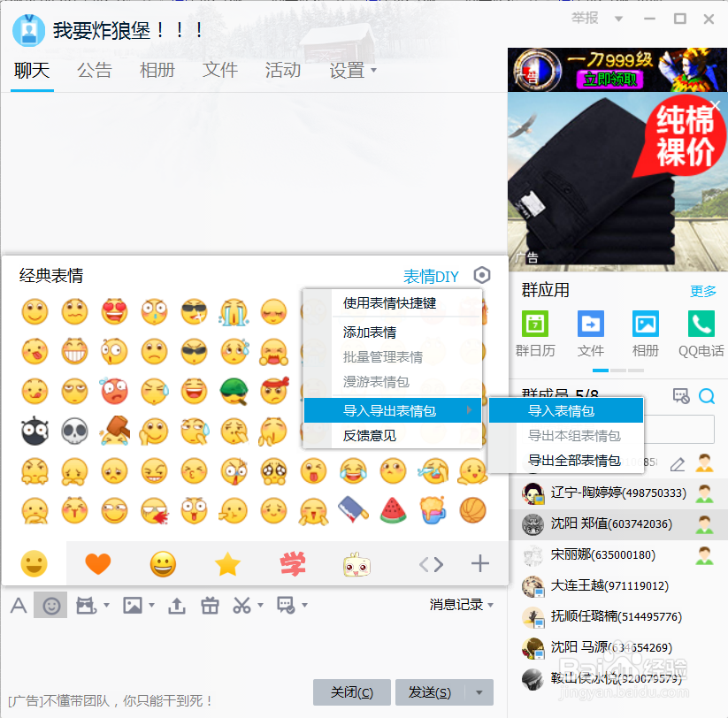Open dropdown next to scissors screenshot icon

click(x=260, y=605)
